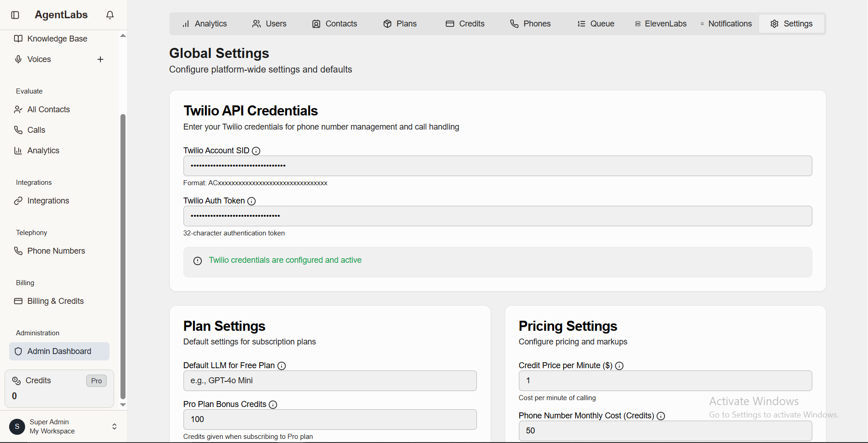This screenshot has width=868, height=443.
Task: Click the Pro Plan Bonus Credits info icon
Action: point(273,405)
